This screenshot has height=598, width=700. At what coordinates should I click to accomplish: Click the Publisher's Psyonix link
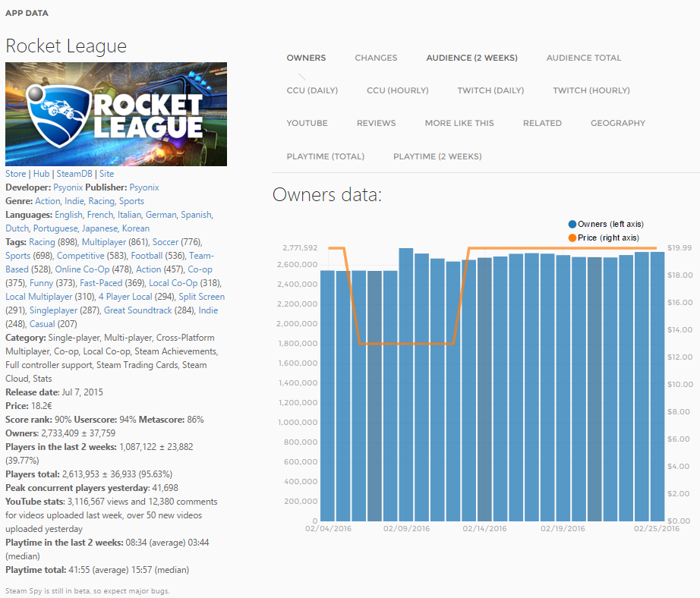[x=144, y=187]
